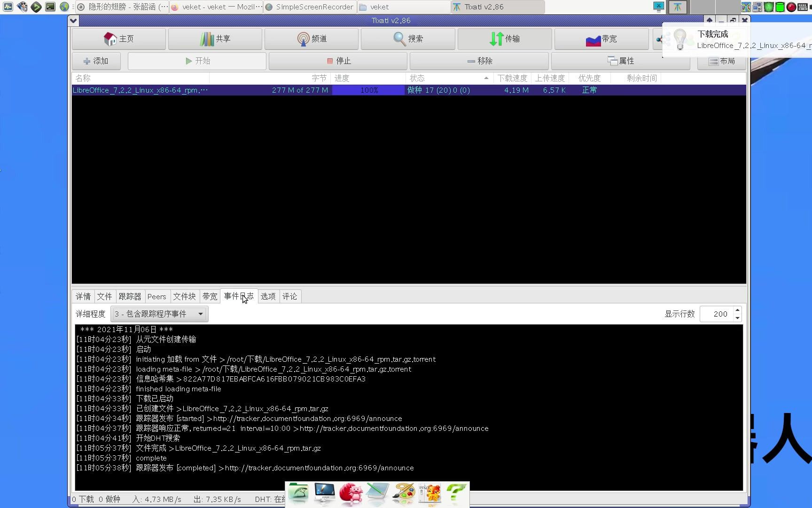Open the 共享 share section
The width and height of the screenshot is (812, 508).
(x=215, y=39)
